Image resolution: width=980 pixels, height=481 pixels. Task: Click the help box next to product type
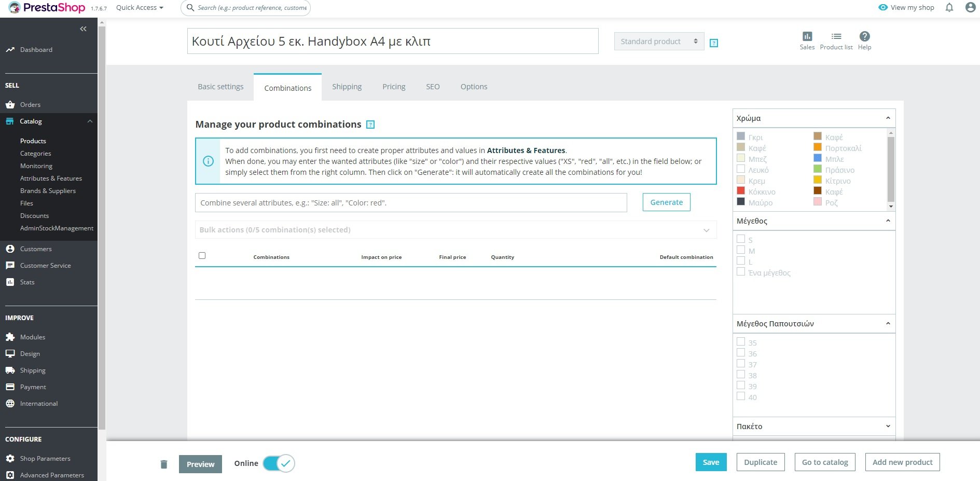coord(714,43)
